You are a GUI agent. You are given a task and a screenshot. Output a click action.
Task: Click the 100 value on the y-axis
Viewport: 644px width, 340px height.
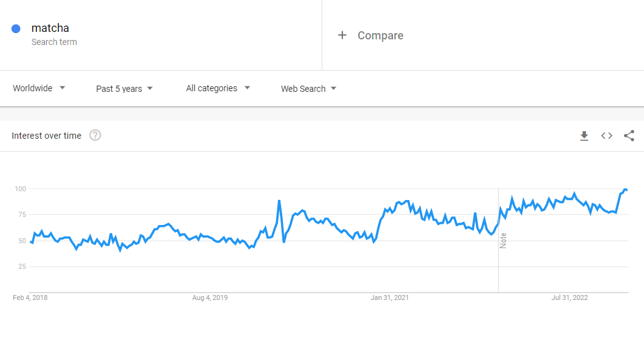19,189
